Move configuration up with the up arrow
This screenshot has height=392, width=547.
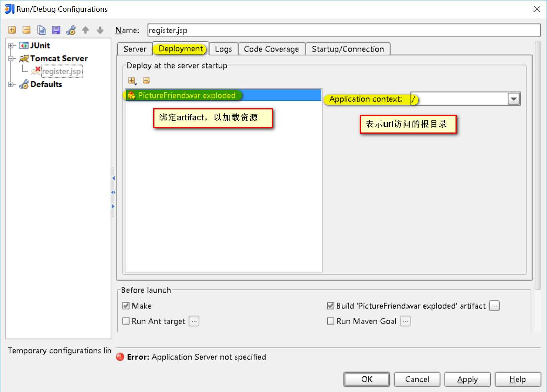86,30
